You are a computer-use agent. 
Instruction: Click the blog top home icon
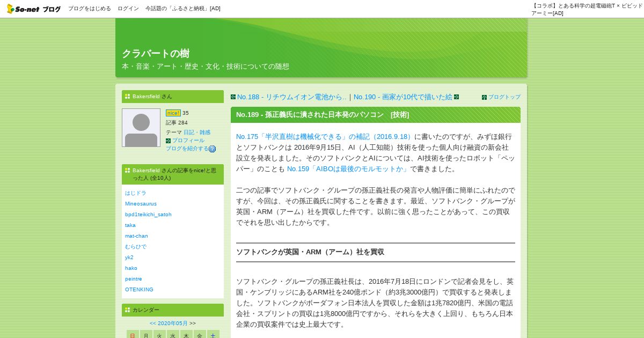(x=485, y=98)
